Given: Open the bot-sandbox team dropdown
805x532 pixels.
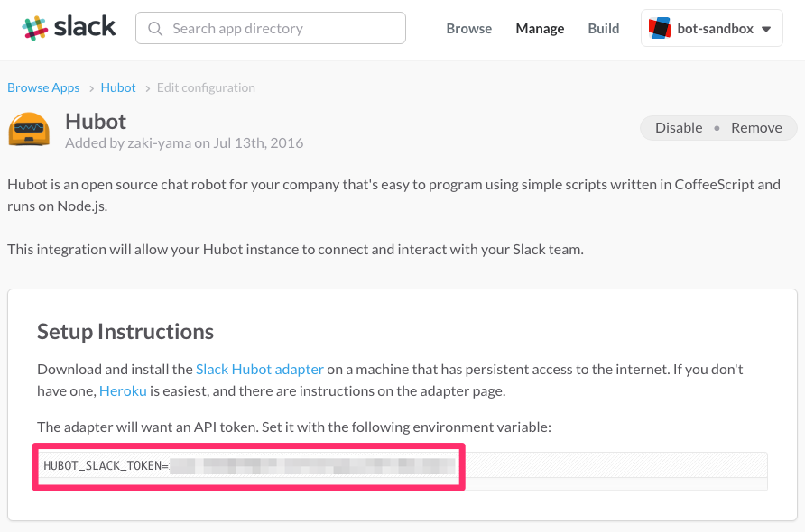Looking at the screenshot, I should (x=711, y=28).
